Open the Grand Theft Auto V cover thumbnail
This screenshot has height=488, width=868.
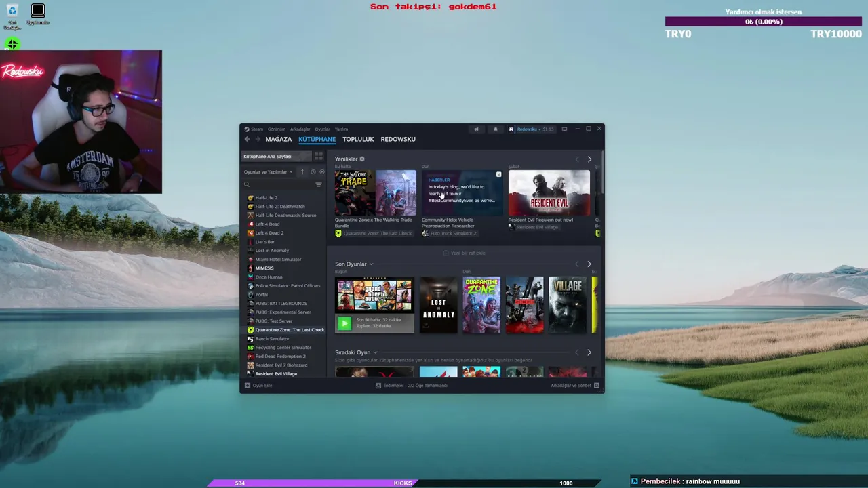pyautogui.click(x=374, y=295)
